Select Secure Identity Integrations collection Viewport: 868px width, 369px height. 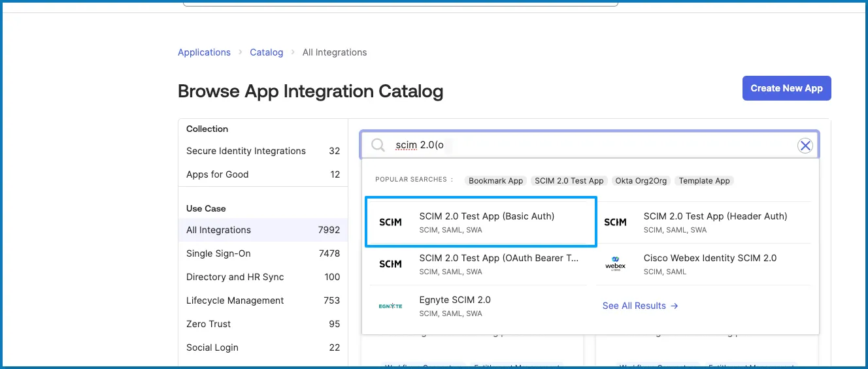point(246,151)
